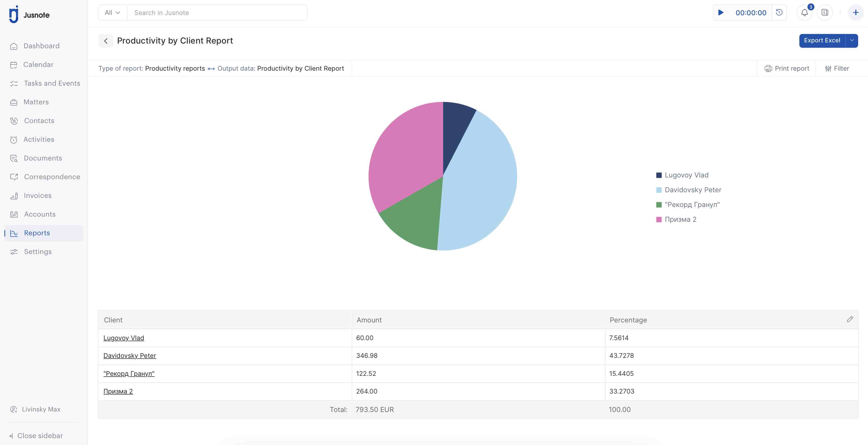Image resolution: width=868 pixels, height=445 pixels.
Task: Go back using the left arrow button
Action: [106, 41]
